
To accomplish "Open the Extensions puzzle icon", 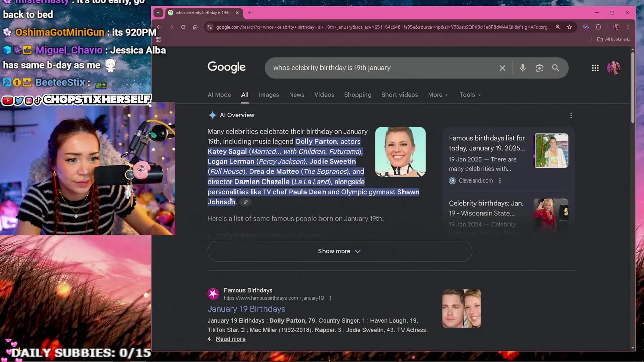I will pyautogui.click(x=598, y=27).
